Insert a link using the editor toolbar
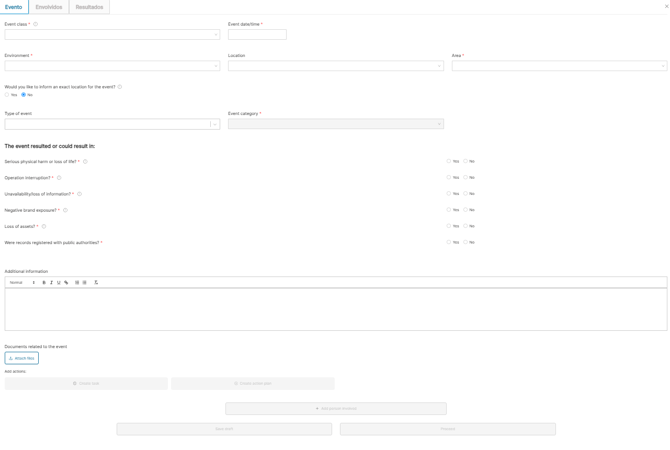Screen dimensions: 670x450 click(67, 283)
